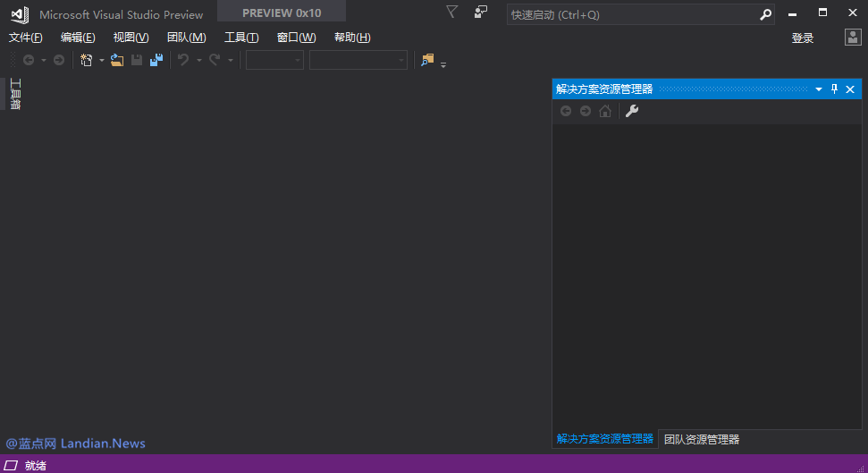Open properties via wrench icon
The width and height of the screenshot is (868, 473).
coord(632,112)
